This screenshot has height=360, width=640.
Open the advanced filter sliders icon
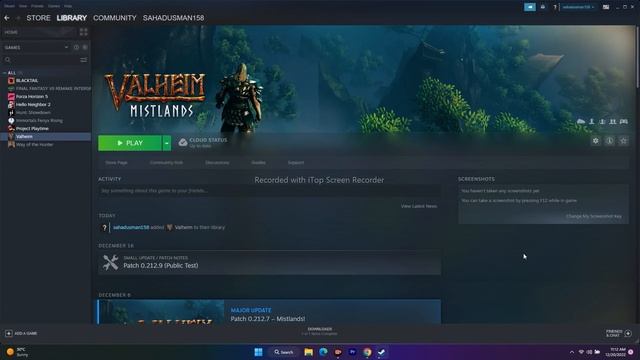coord(84,60)
